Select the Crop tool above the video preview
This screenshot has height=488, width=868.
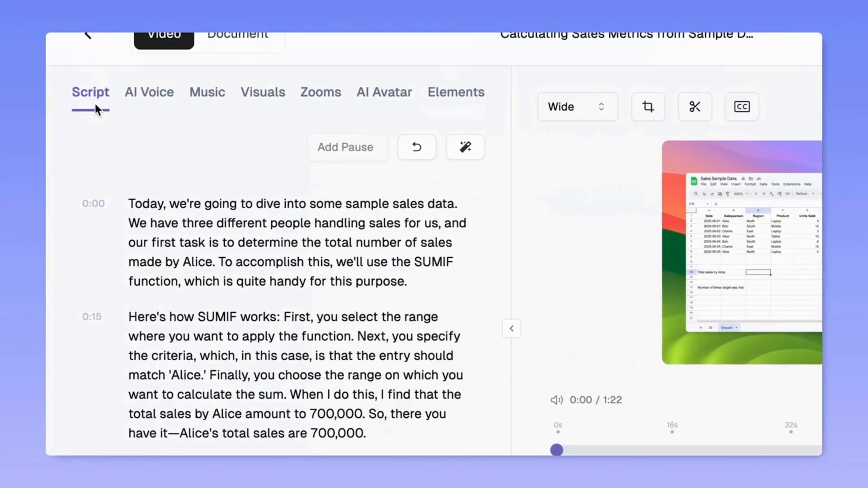coord(648,107)
